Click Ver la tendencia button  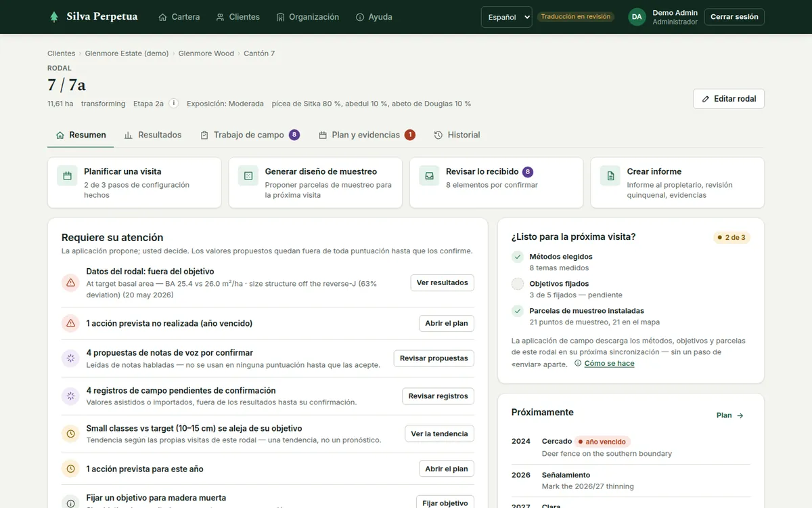pos(440,434)
